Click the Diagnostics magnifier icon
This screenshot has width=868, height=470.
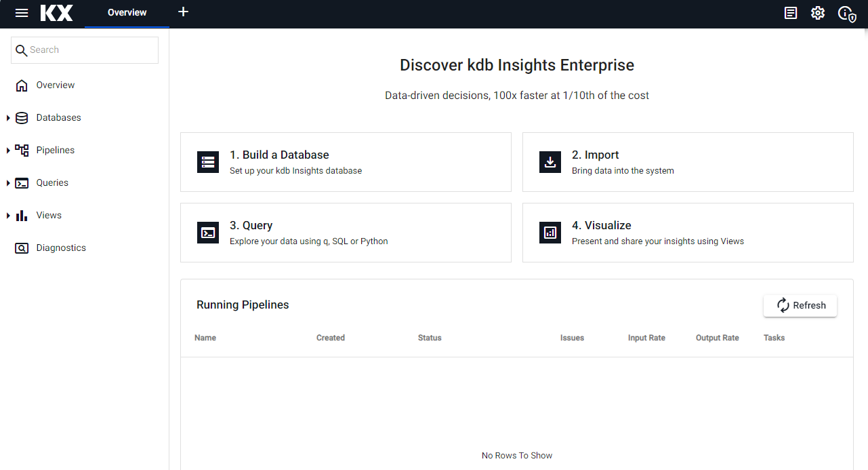coord(22,248)
